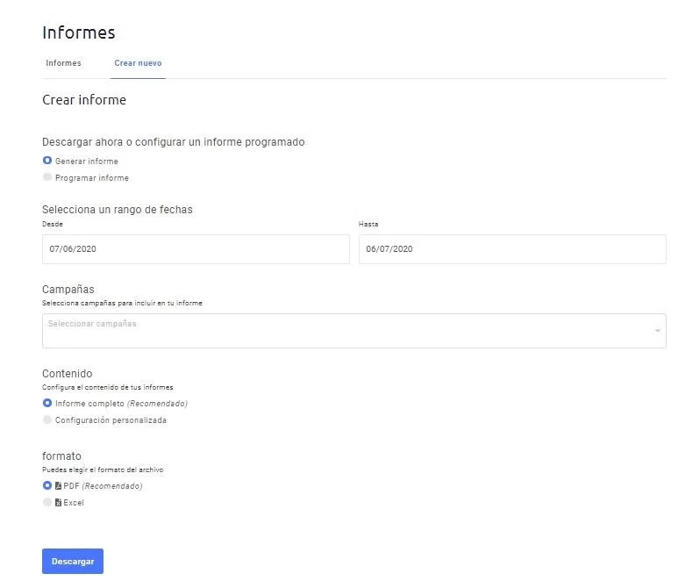This screenshot has width=700, height=588.
Task: Click the Crear informe heading
Action: pyautogui.click(x=84, y=100)
